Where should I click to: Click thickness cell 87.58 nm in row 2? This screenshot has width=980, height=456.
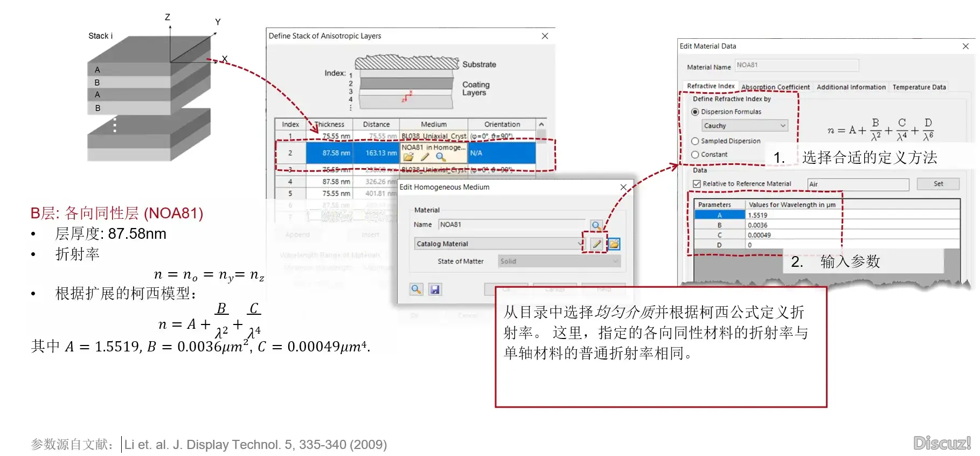tap(330, 153)
